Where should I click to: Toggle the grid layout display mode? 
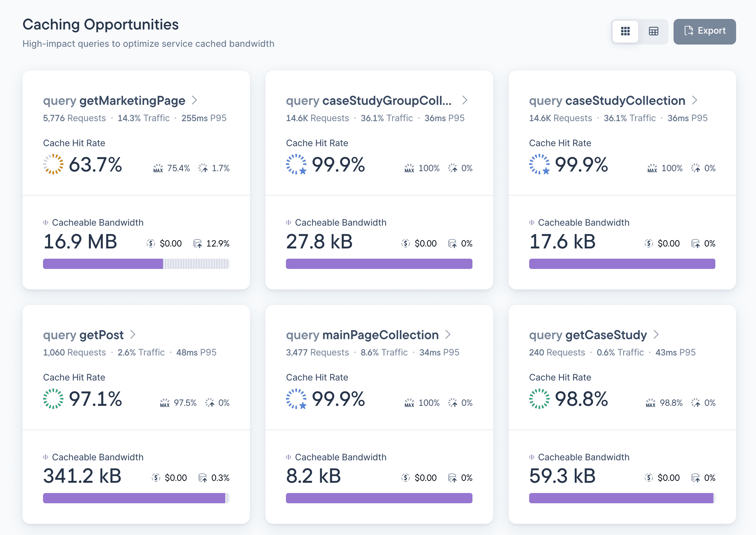[625, 31]
